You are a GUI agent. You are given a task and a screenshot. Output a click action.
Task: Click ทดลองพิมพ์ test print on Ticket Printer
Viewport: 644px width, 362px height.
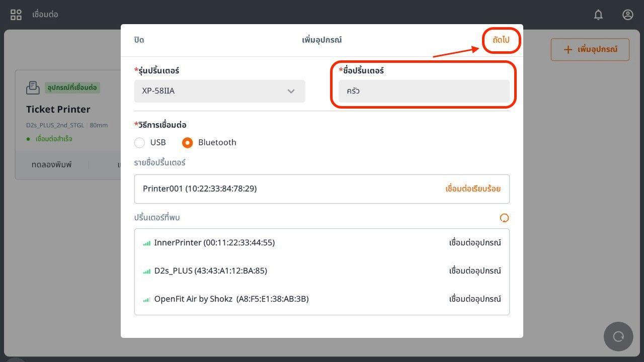(51, 165)
